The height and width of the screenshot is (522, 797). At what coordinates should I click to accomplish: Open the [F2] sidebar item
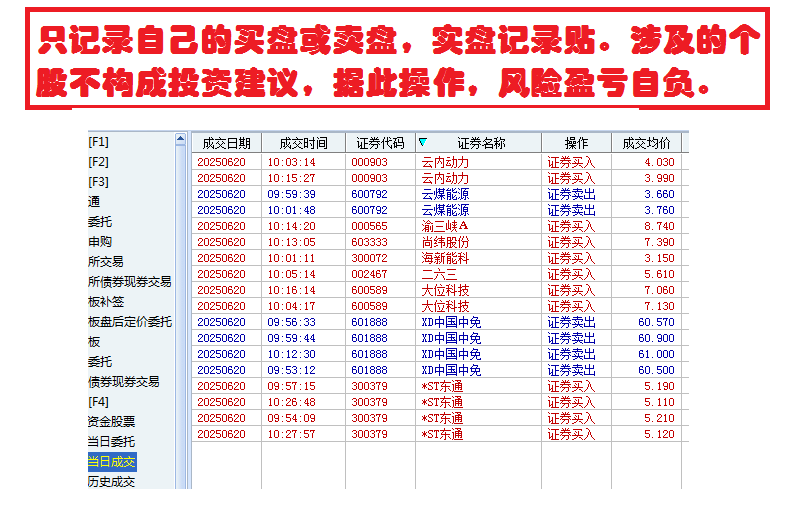click(x=99, y=162)
